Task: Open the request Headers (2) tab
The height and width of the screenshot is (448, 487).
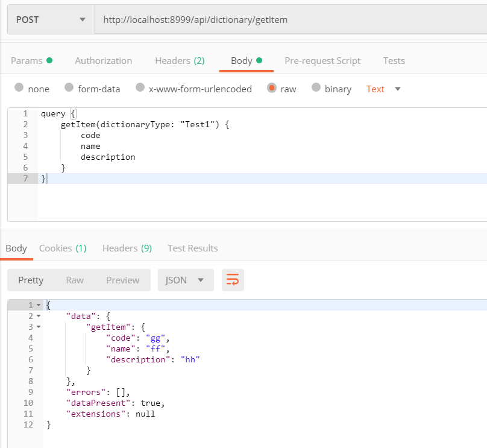Action: click(180, 61)
